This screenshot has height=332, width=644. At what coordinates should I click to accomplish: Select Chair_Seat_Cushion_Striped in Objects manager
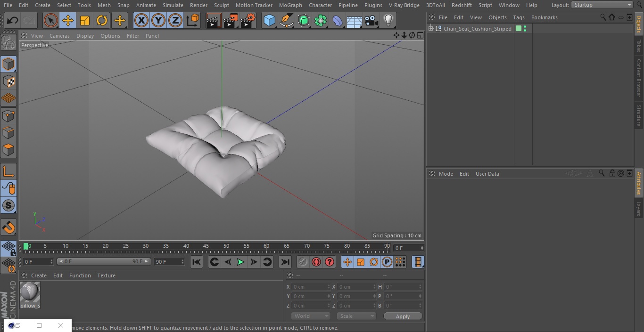click(477, 29)
